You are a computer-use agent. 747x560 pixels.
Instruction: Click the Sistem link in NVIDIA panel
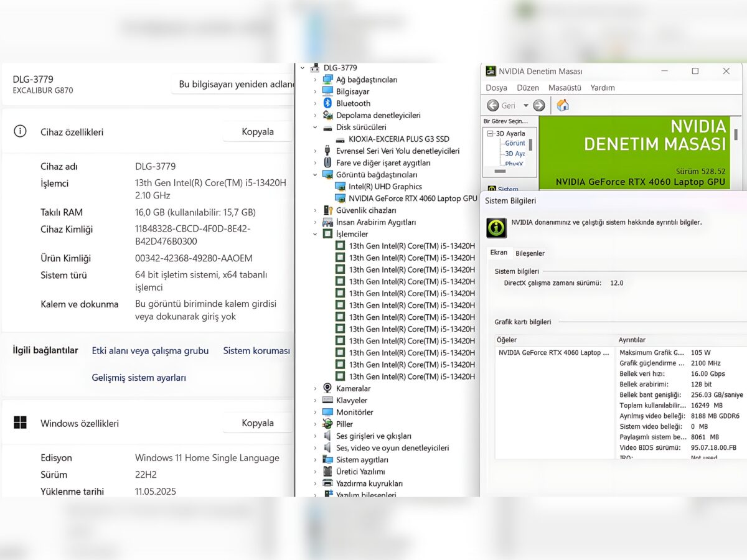coord(507,189)
